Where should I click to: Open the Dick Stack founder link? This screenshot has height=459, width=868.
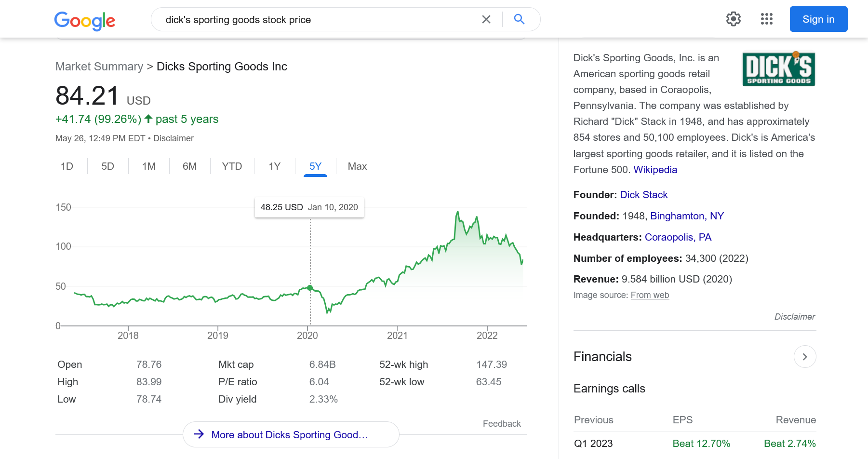643,195
